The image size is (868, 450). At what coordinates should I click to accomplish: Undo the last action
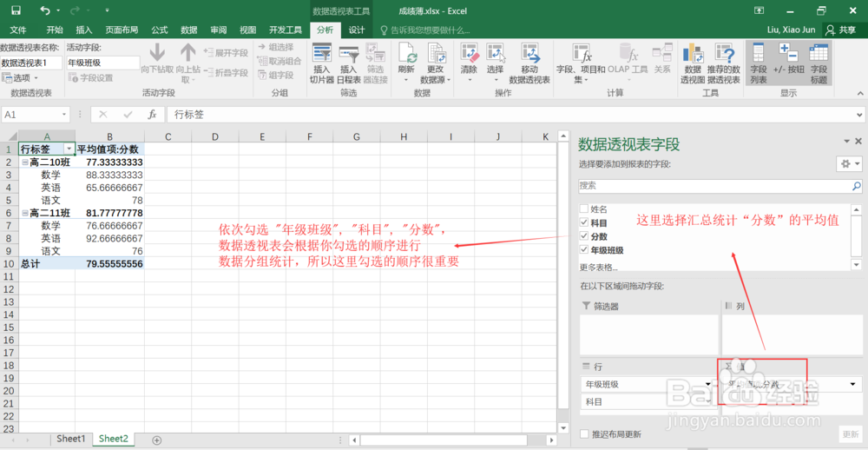(x=45, y=10)
